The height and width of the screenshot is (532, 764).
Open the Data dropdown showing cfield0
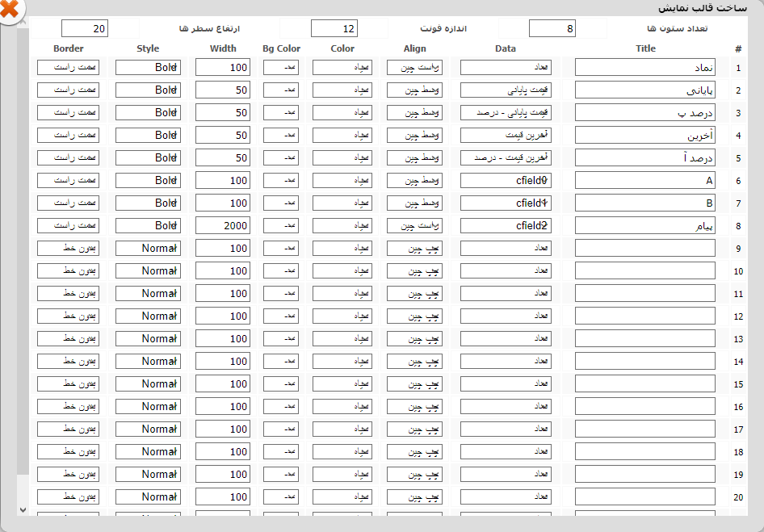pyautogui.click(x=506, y=181)
